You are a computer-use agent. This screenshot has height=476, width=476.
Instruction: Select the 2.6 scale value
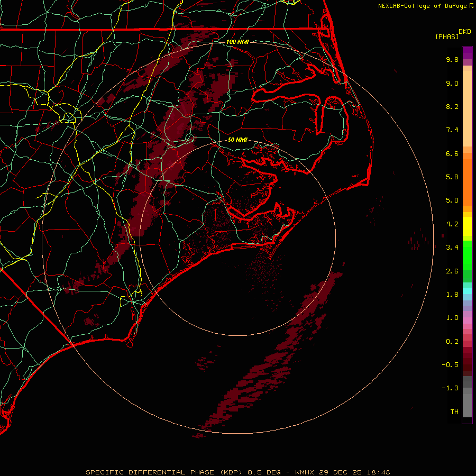coord(452,271)
